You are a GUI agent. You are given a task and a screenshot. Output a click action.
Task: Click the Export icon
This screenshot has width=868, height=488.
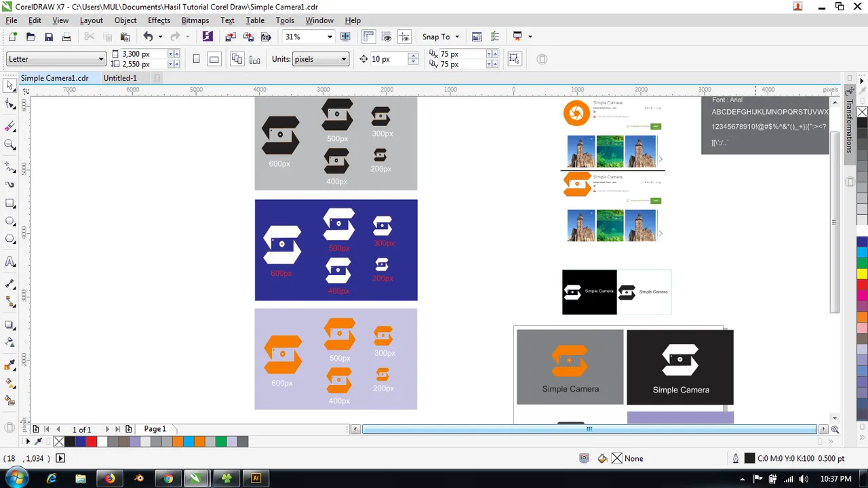pos(248,37)
